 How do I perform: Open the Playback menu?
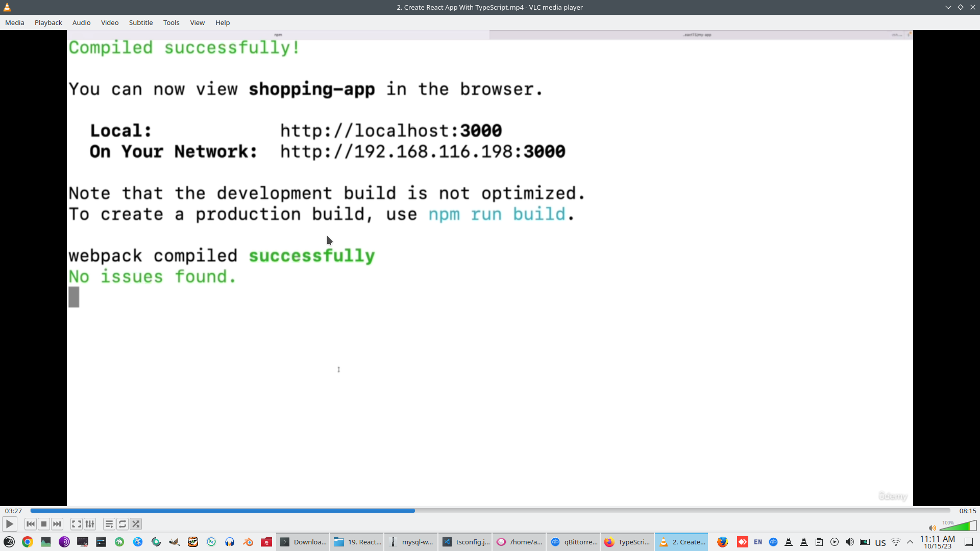[x=48, y=22]
